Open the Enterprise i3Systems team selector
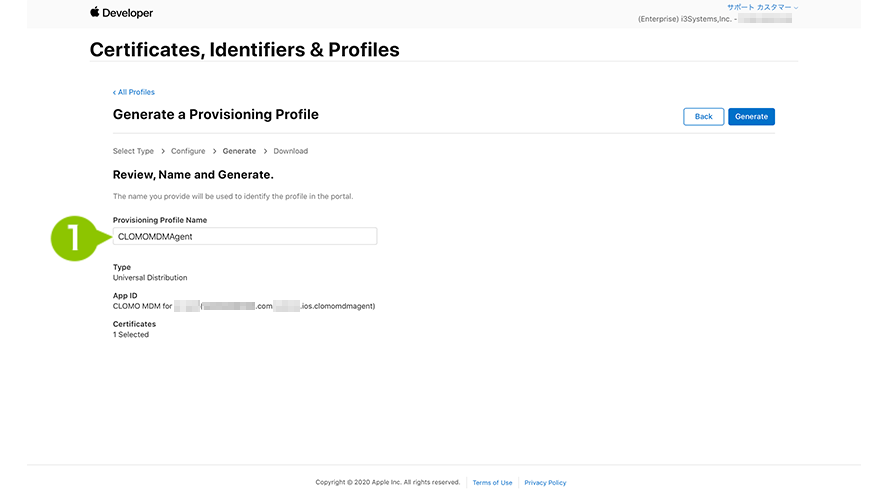The image size is (889, 500). [714, 19]
